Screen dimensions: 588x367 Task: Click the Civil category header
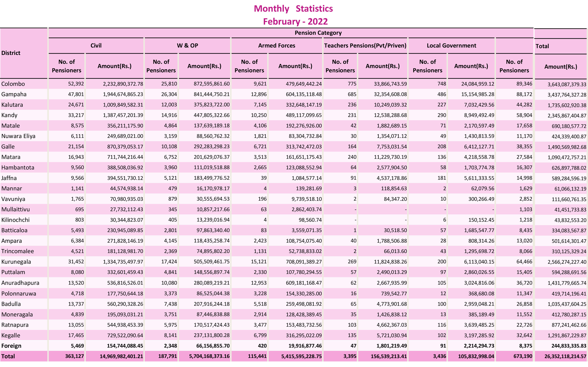click(x=96, y=46)
